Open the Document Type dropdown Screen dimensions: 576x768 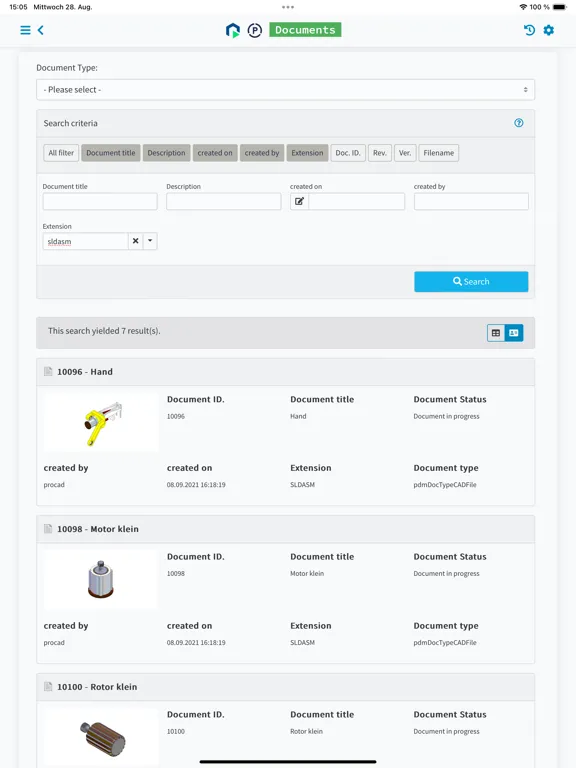click(286, 90)
